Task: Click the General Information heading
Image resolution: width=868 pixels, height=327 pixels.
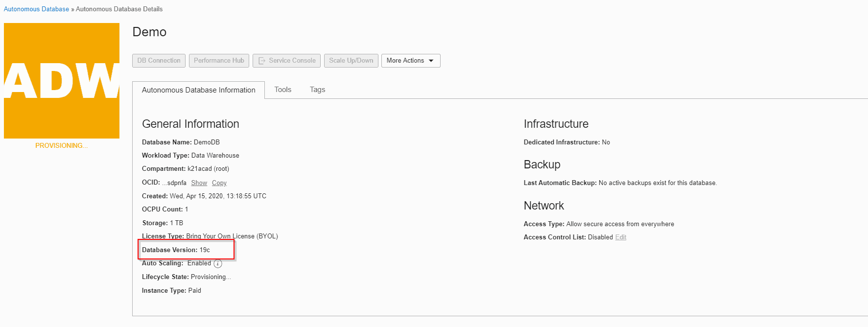Action: [x=190, y=124]
